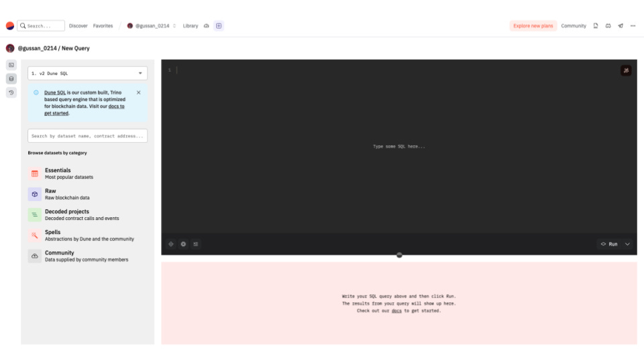Viewport: 644px width, 362px height.
Task: Focus the top Search box
Action: [x=41, y=26]
